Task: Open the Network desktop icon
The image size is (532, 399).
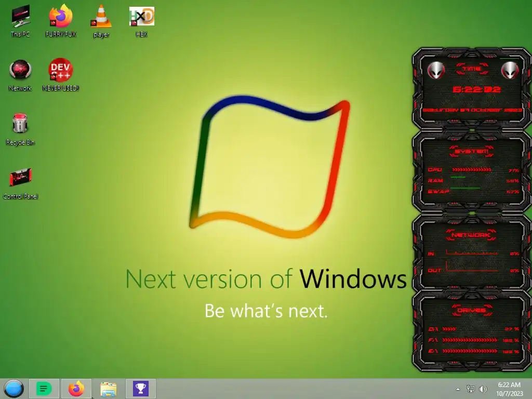Action: tap(20, 75)
